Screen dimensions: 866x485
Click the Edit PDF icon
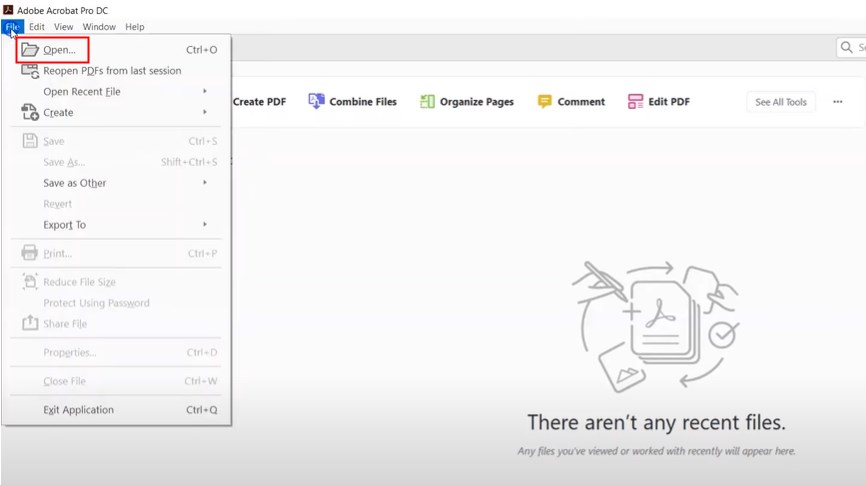(635, 101)
